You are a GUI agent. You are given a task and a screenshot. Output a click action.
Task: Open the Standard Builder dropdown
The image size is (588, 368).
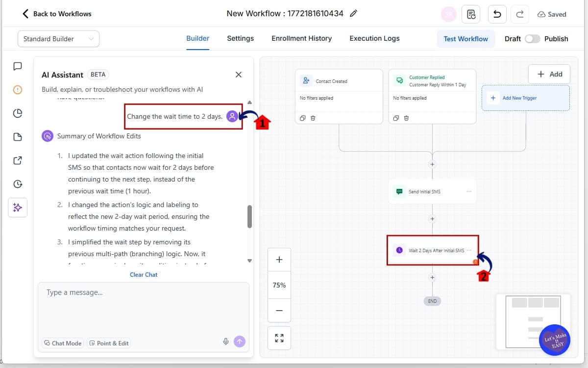[58, 39]
